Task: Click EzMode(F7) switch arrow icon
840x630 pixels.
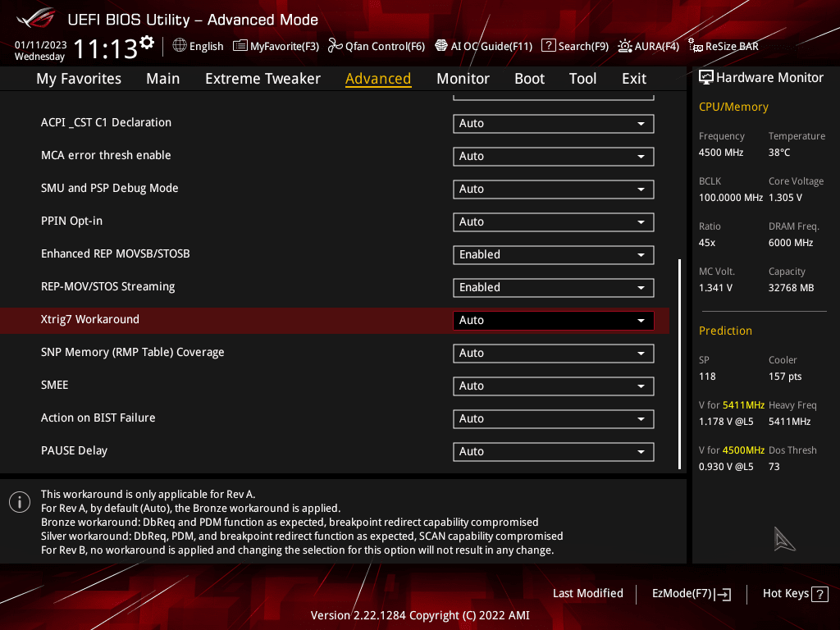Action: point(723,594)
